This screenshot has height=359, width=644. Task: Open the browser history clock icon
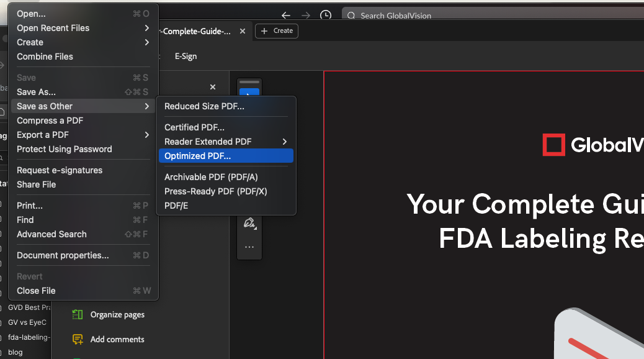pos(325,16)
